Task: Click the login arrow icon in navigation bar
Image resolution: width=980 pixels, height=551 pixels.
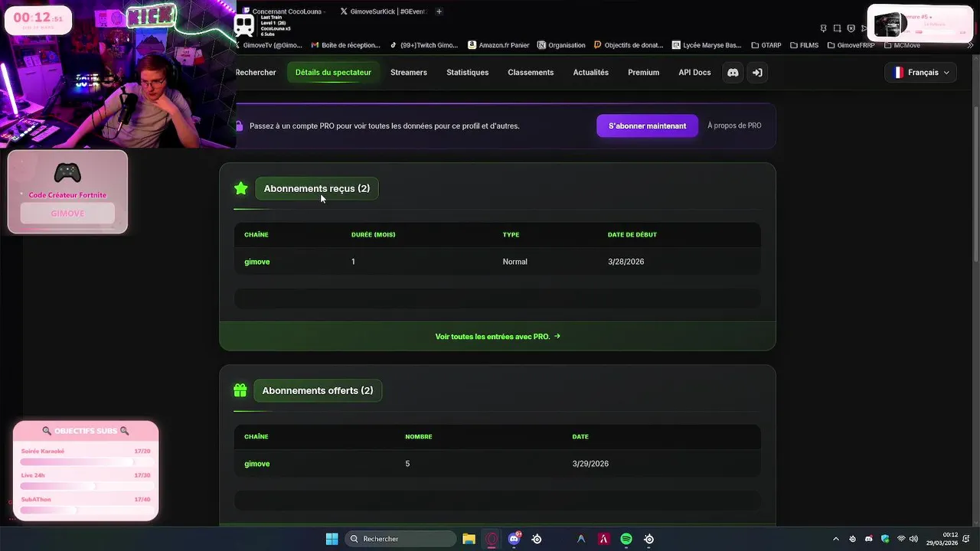Action: [757, 73]
